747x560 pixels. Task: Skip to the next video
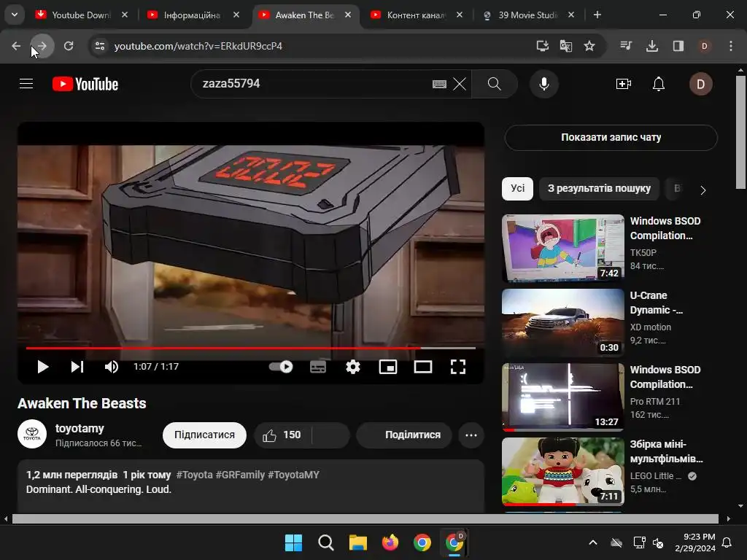coord(77,367)
